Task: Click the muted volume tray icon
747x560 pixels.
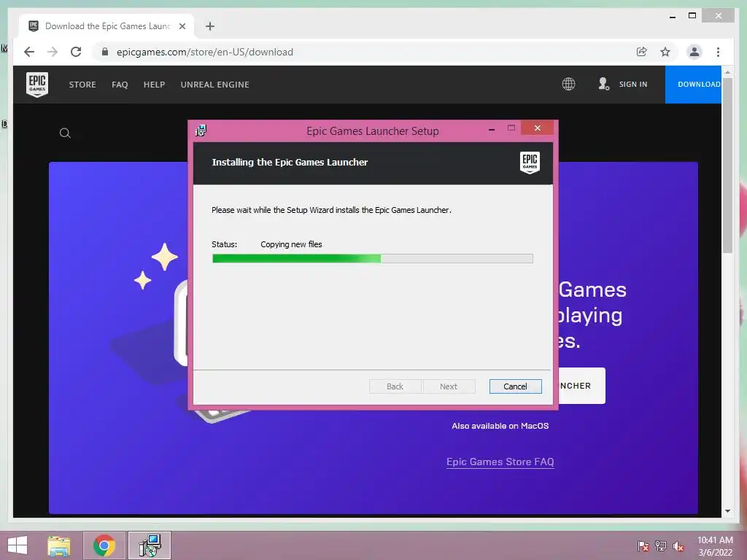Action: click(678, 546)
